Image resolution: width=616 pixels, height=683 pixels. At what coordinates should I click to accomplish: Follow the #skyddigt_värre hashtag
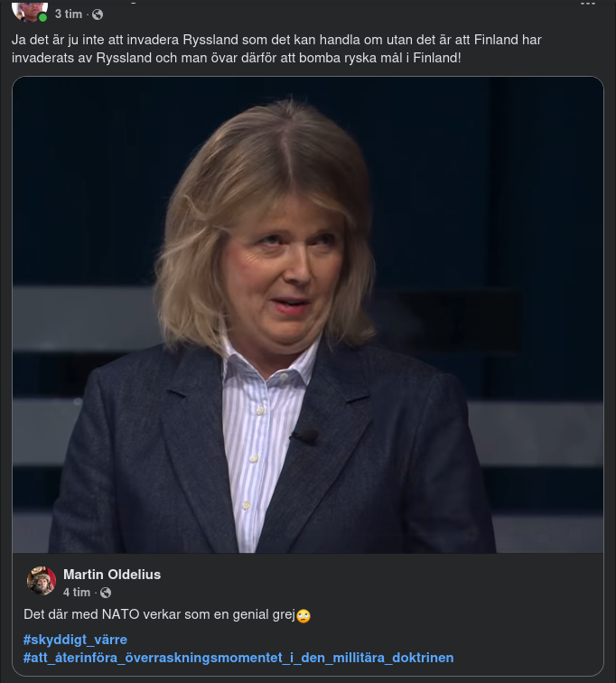pos(75,640)
